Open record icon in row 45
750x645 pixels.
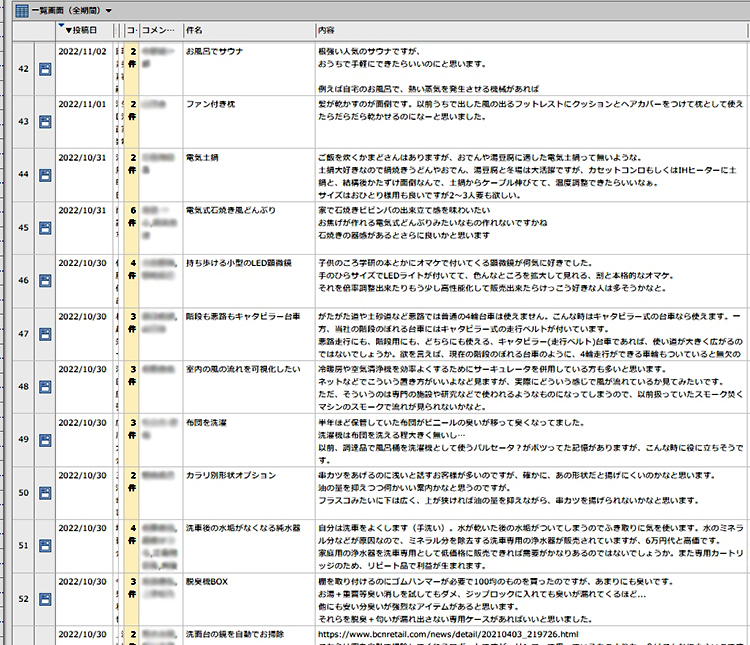click(45, 228)
